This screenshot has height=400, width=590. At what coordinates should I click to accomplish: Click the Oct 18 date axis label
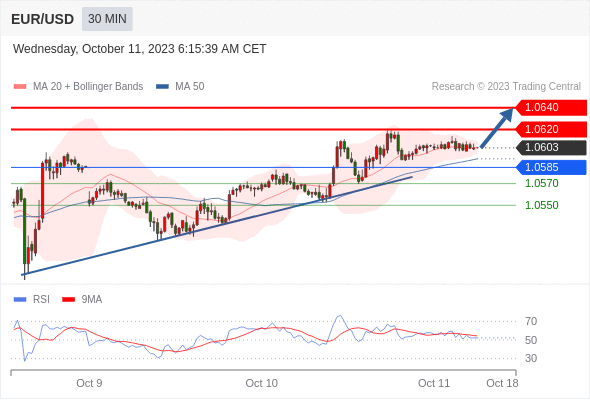(x=502, y=383)
